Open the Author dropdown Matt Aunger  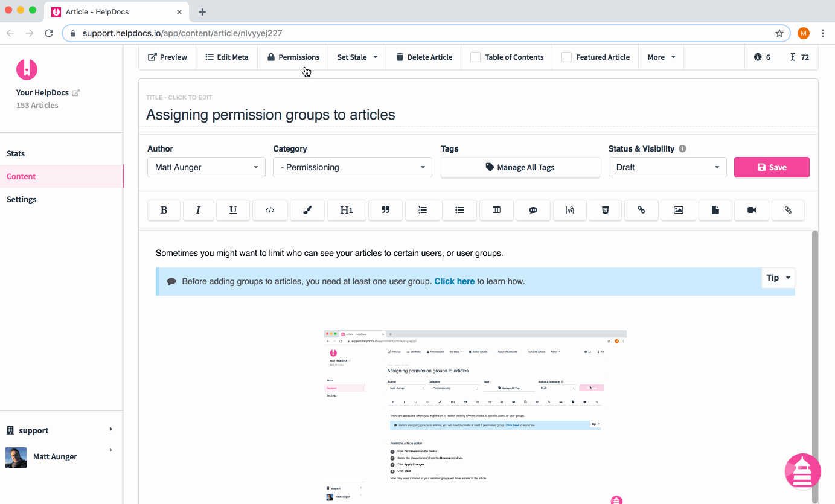[x=206, y=167]
